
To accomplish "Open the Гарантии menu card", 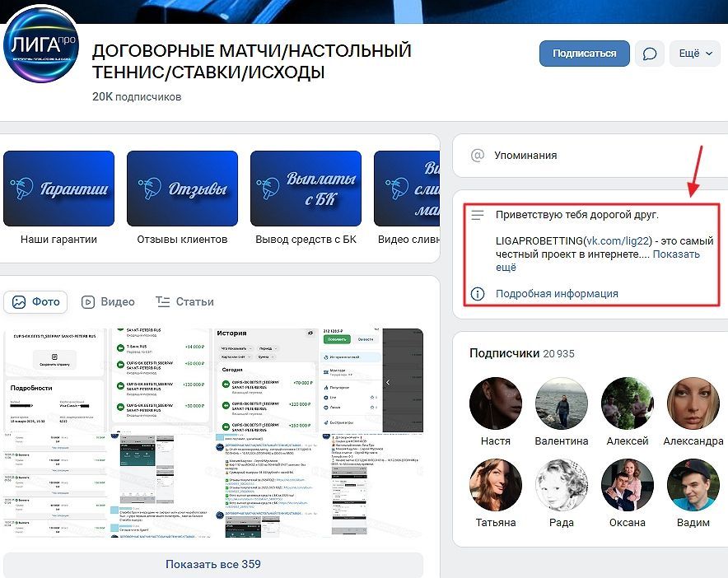I will pyautogui.click(x=58, y=189).
